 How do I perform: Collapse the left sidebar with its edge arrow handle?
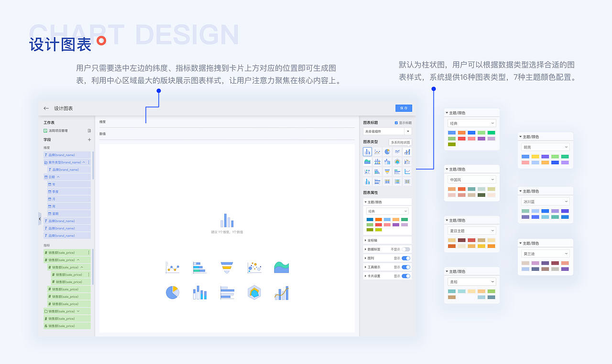(x=40, y=219)
